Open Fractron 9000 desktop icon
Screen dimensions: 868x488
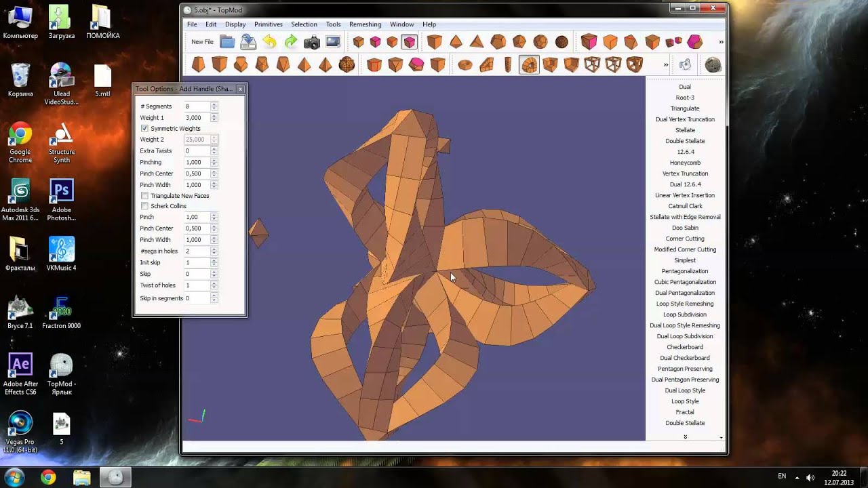(x=62, y=312)
